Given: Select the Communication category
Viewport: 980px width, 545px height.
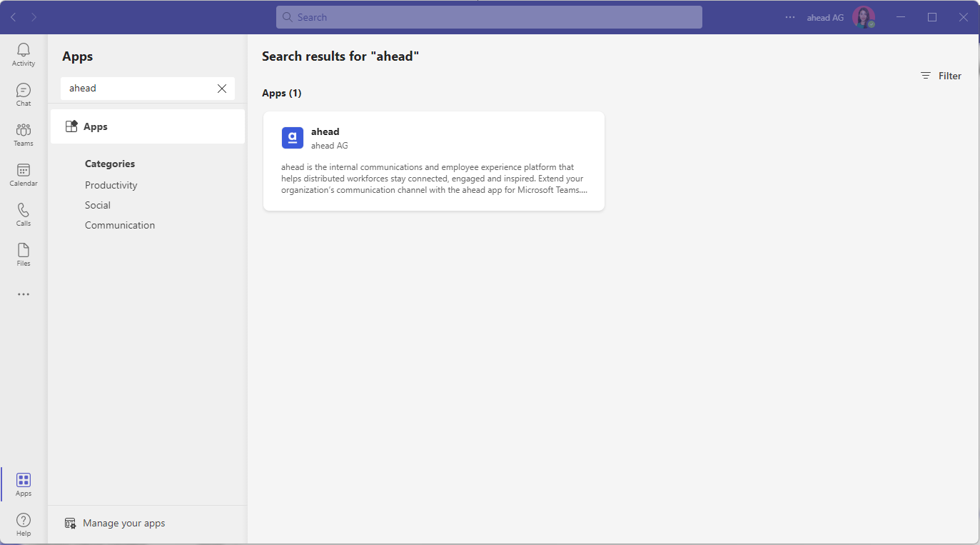Looking at the screenshot, I should (119, 224).
